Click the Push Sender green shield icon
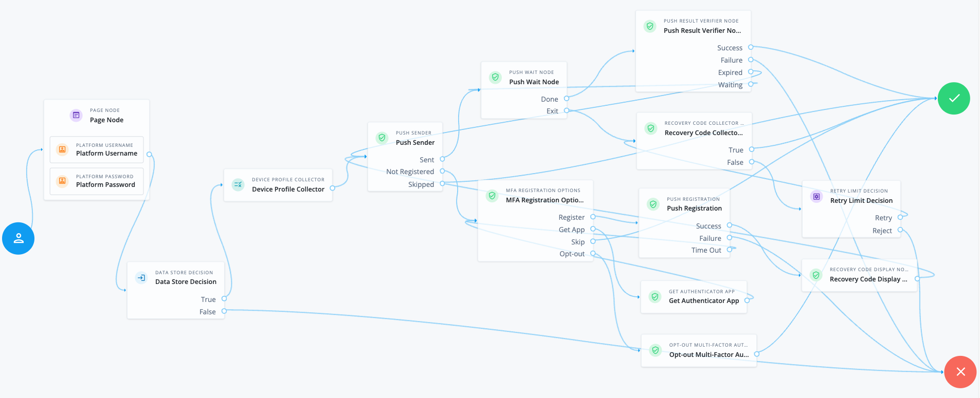Viewport: 980px width, 398px height. 382,138
